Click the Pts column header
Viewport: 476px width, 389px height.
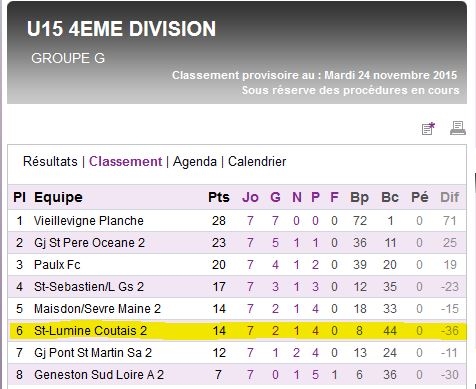tap(219, 197)
